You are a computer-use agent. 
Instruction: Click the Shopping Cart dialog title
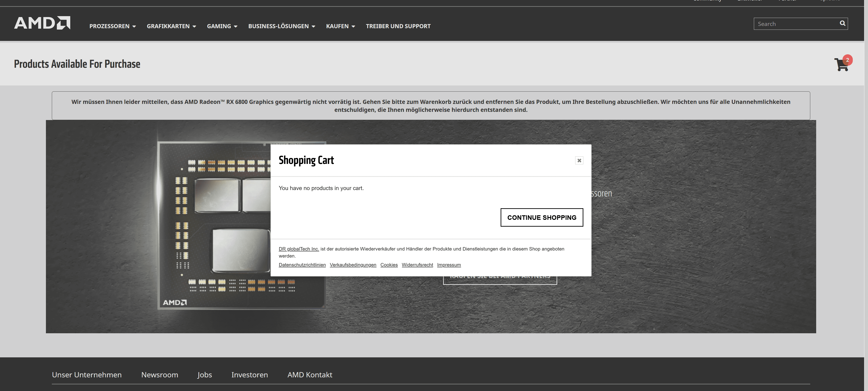pos(306,160)
